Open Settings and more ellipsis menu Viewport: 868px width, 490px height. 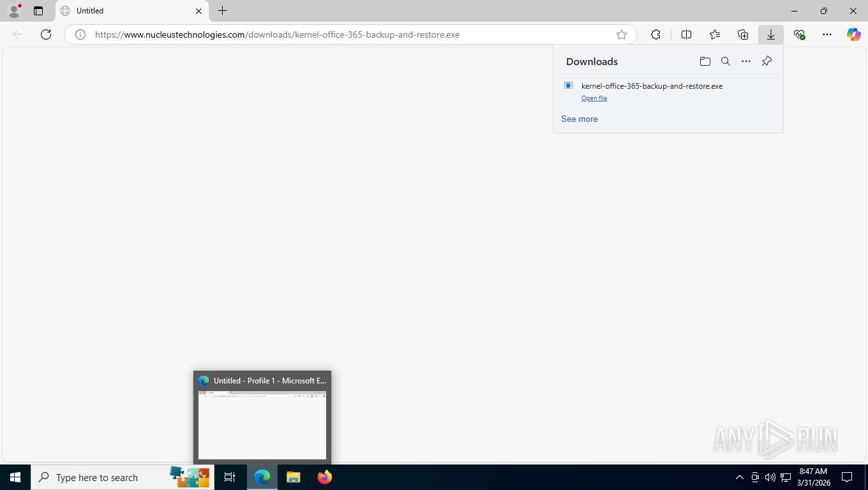pyautogui.click(x=827, y=34)
